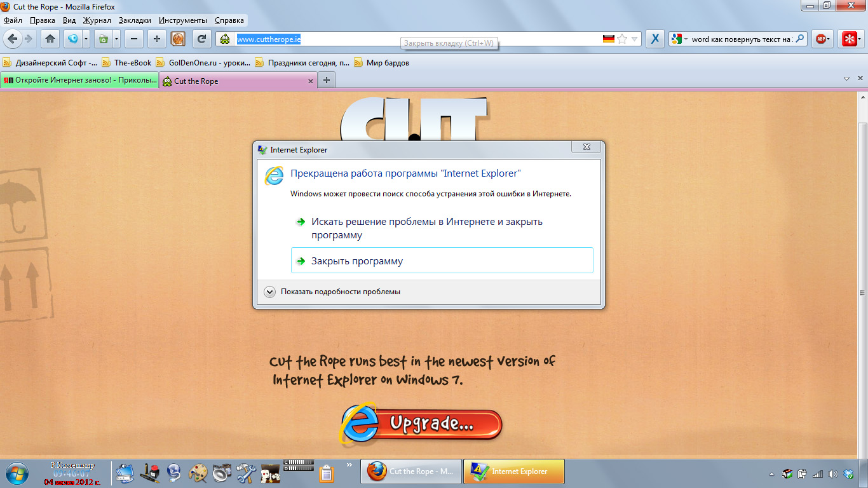The width and height of the screenshot is (868, 488).
Task: Open the home page button
Action: point(50,39)
